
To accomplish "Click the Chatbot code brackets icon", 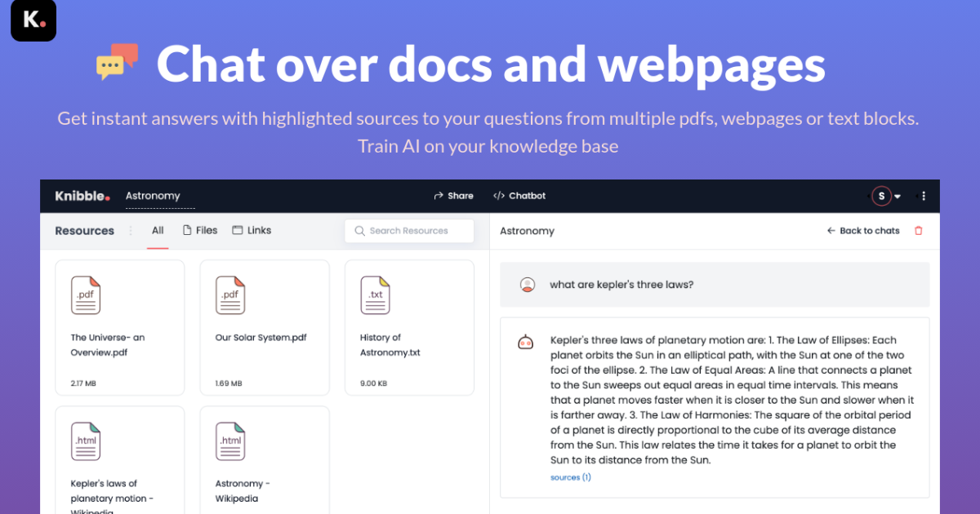I will pos(499,196).
